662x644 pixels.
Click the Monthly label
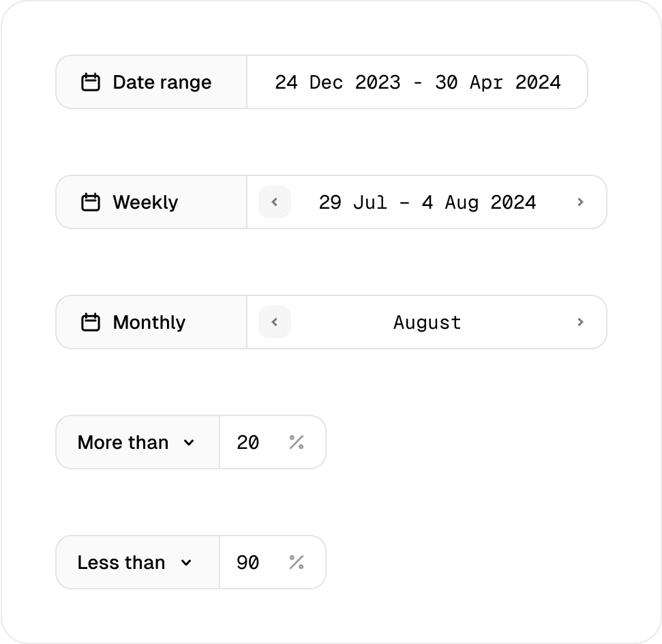pyautogui.click(x=149, y=323)
